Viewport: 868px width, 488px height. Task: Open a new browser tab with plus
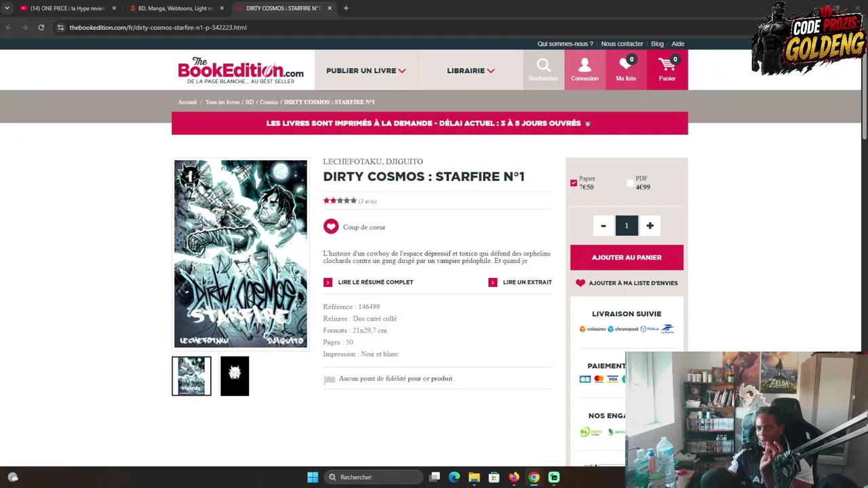[x=346, y=8]
